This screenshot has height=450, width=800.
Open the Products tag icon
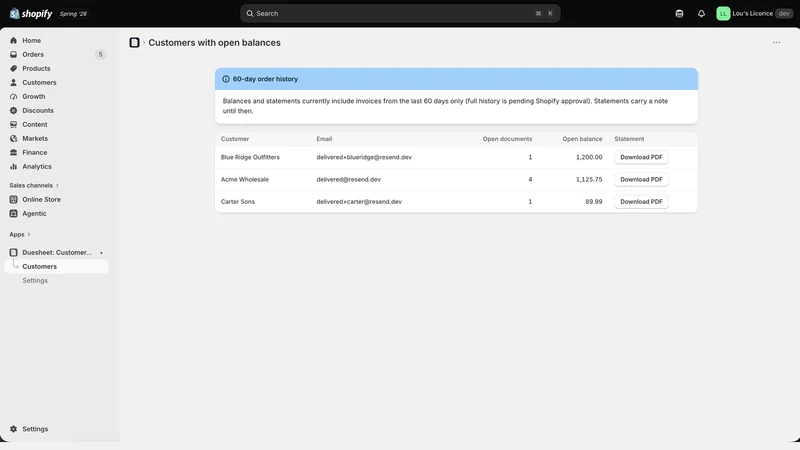coord(13,68)
